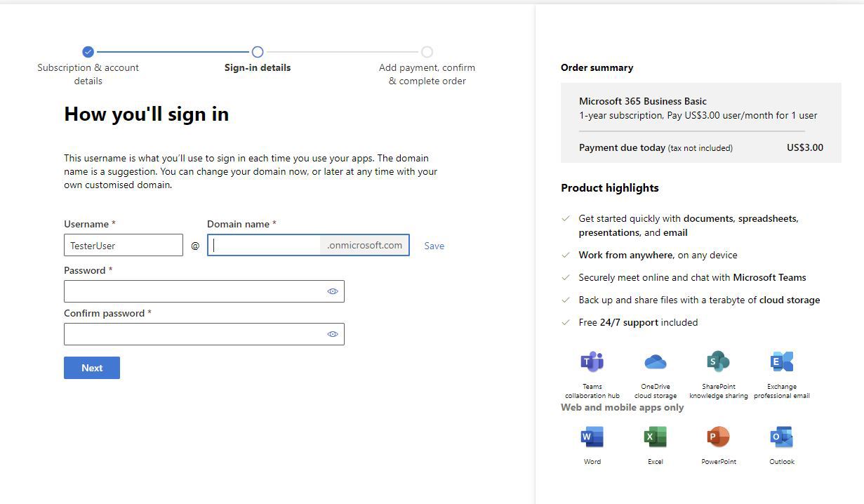This screenshot has width=864, height=504.
Task: Go to Subscription & account details step label
Action: coord(88,74)
